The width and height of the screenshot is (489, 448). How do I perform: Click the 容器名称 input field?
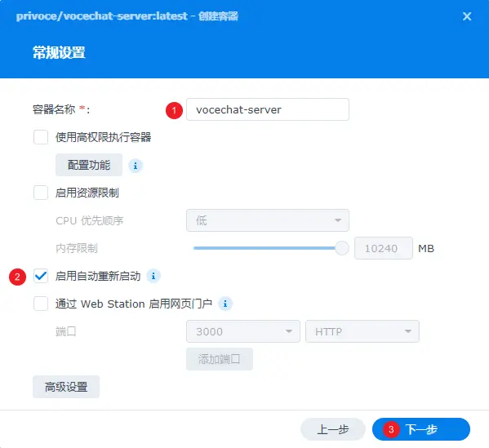tap(268, 109)
